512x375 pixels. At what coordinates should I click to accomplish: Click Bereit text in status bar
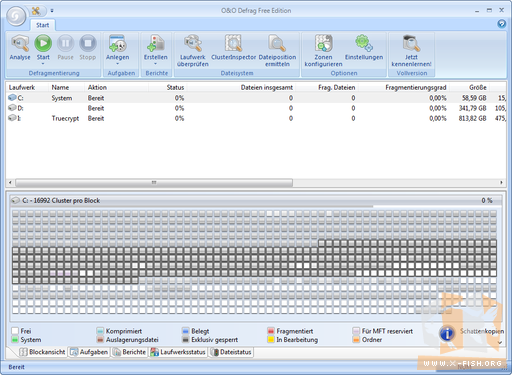17,367
